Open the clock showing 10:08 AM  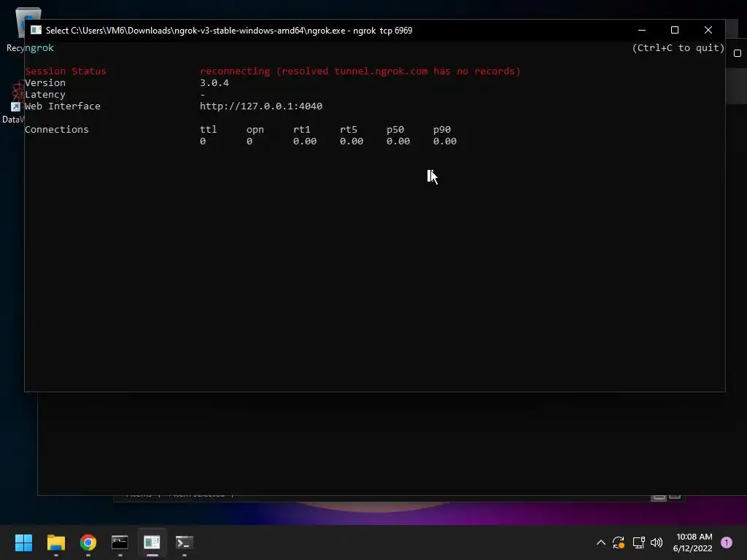(693, 542)
